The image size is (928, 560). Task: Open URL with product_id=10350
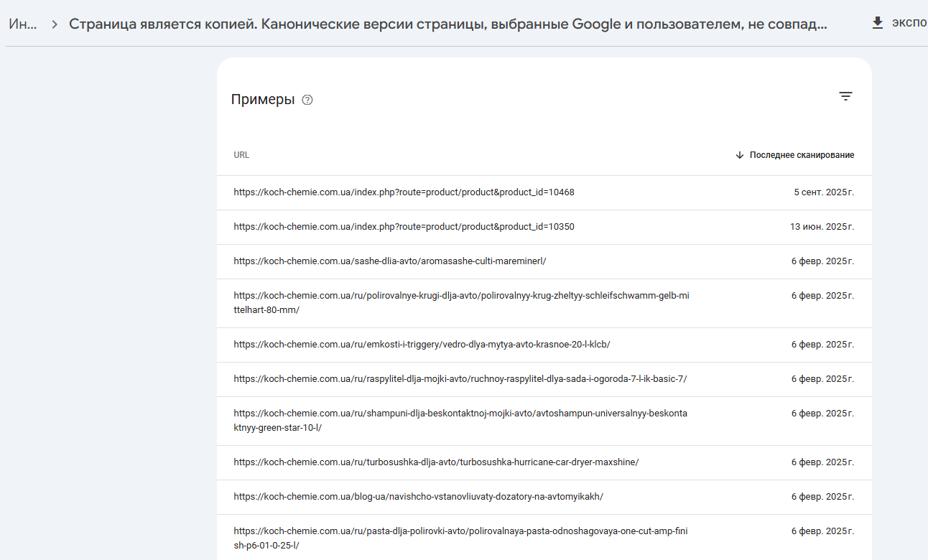[404, 227]
